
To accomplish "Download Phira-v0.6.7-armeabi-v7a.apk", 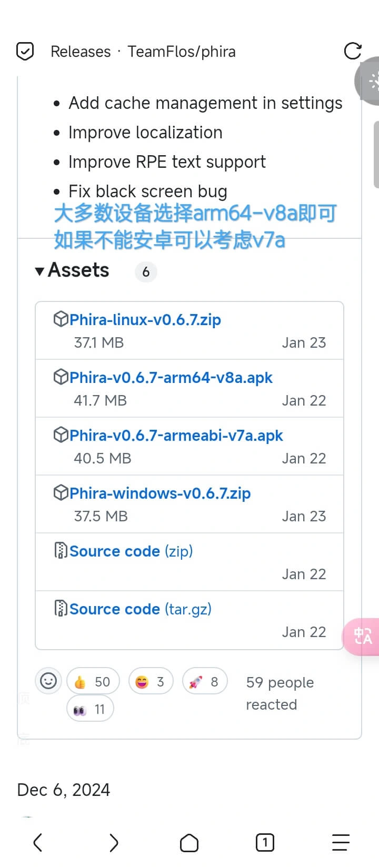I will pyautogui.click(x=177, y=435).
